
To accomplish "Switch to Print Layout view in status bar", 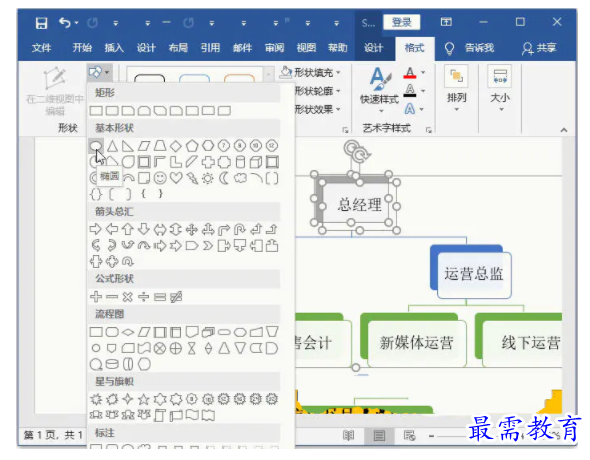I will point(379,436).
